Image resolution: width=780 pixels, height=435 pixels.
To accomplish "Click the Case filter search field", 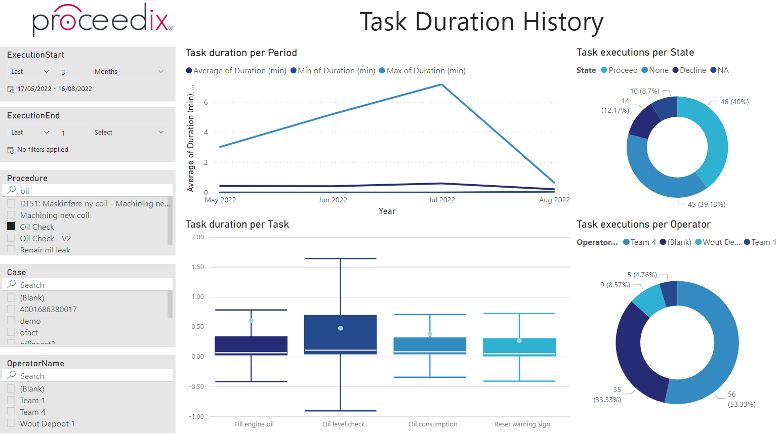I will point(90,284).
